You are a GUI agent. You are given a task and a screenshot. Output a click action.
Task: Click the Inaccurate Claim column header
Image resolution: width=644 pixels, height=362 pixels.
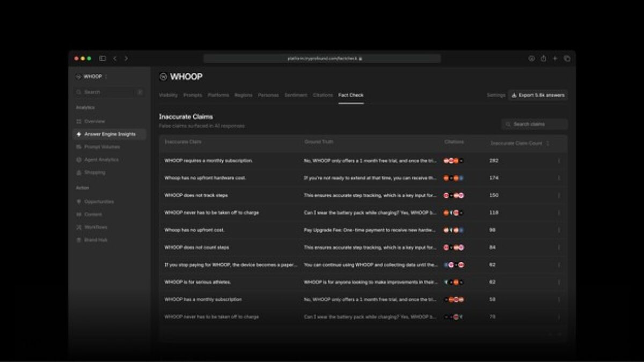coord(183,142)
